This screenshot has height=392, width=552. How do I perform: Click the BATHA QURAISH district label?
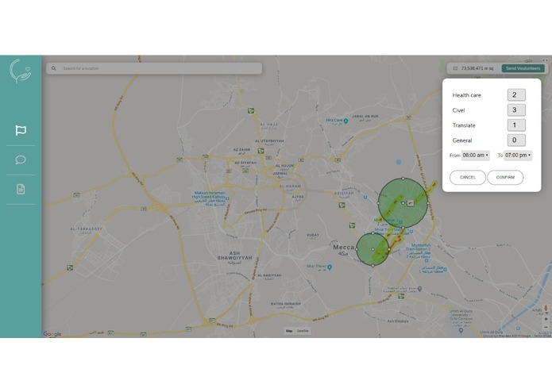(x=285, y=304)
